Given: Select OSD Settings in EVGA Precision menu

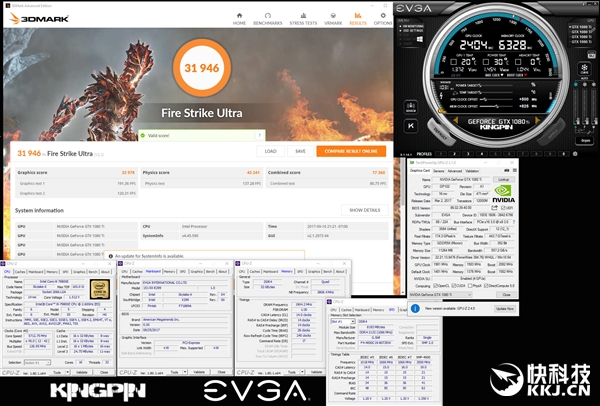Looking at the screenshot, I should pos(412,31).
